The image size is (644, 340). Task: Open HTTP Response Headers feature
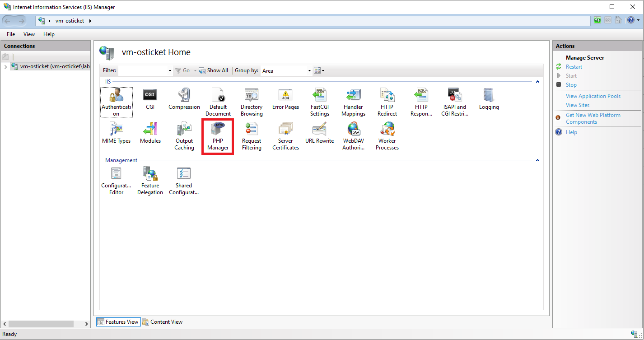[x=421, y=102]
